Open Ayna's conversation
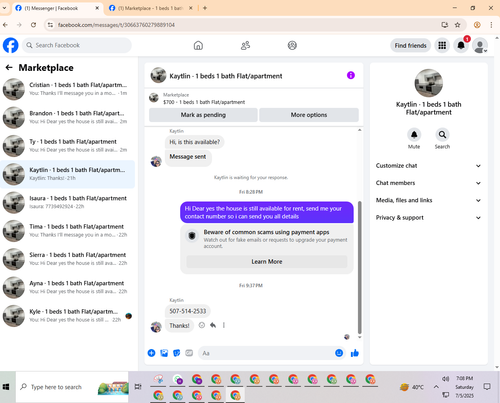Viewport: 500px width, 403px height. 68,287
